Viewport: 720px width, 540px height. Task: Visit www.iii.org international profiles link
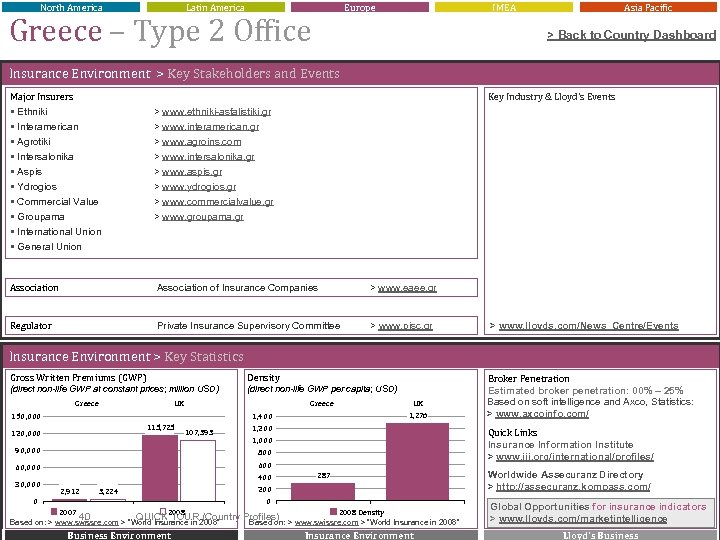coord(574,457)
